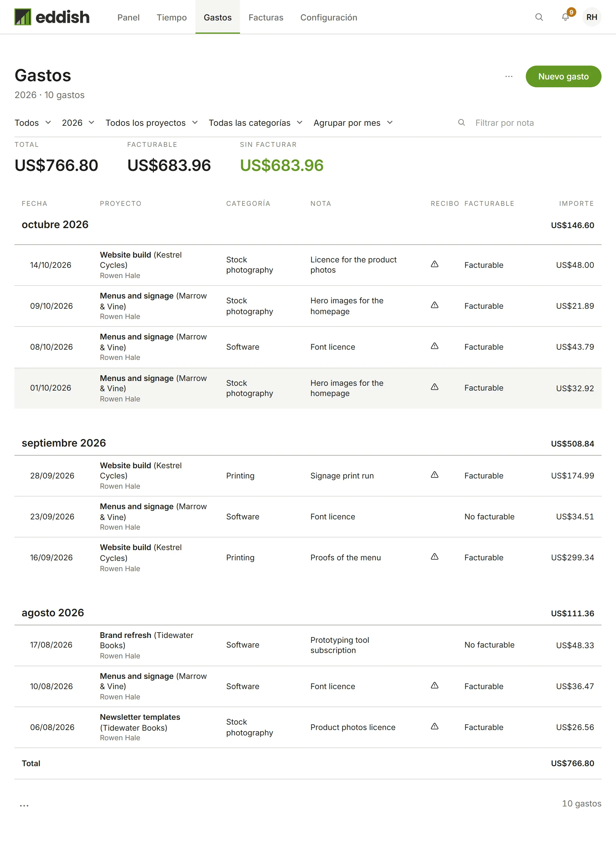Click the missing receipt icon for 09/10/2026
Viewport: 616px width, 848px height.
click(434, 305)
